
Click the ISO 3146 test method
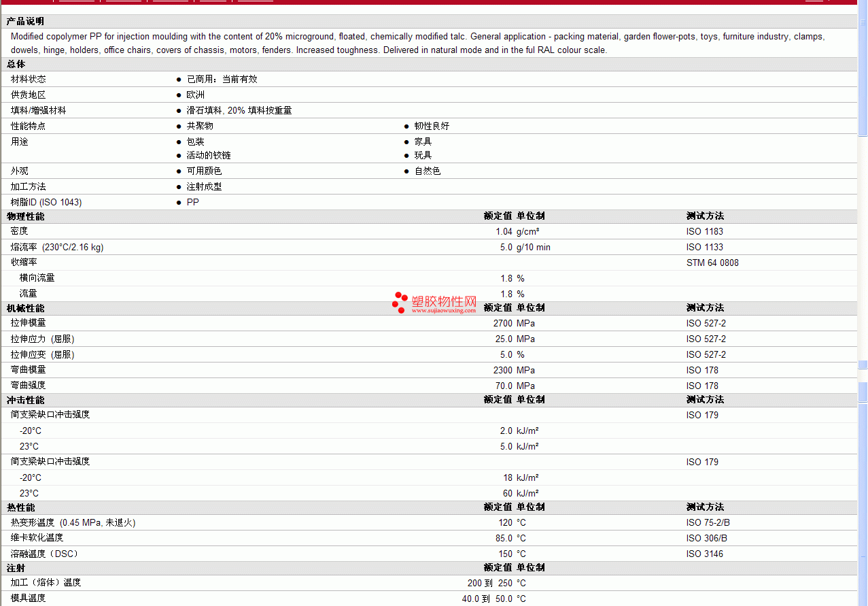click(705, 554)
